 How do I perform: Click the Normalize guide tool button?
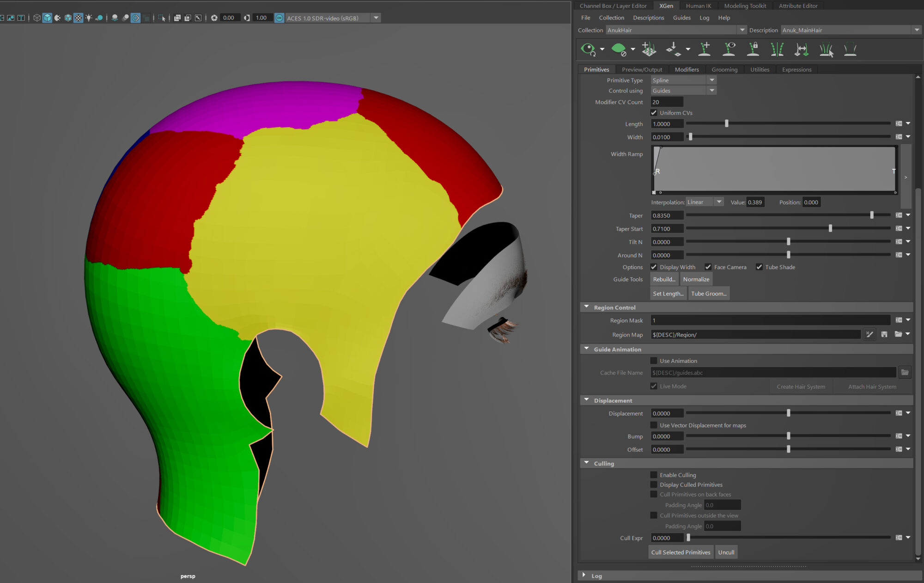(696, 279)
